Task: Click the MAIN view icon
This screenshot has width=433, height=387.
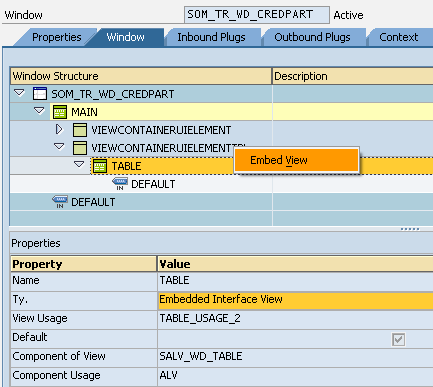Action: click(x=60, y=112)
